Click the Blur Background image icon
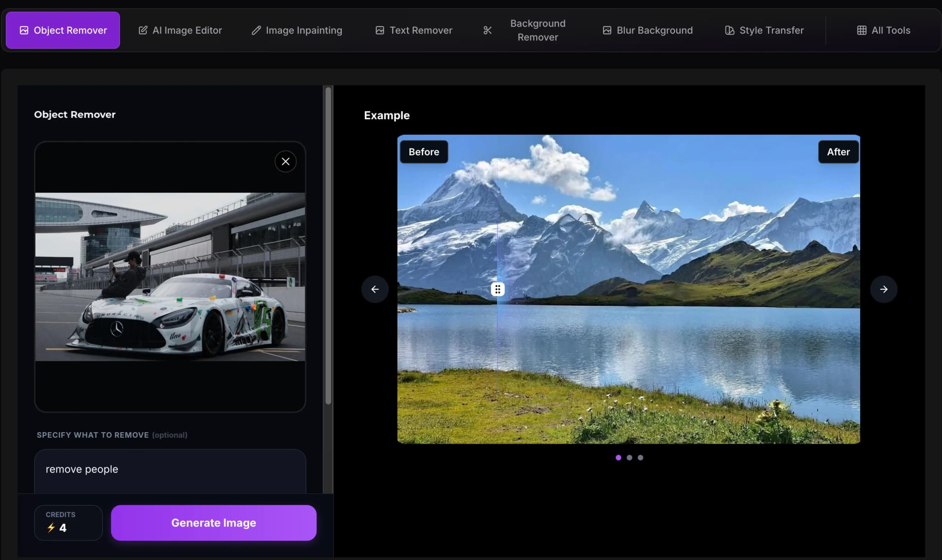Image resolution: width=942 pixels, height=560 pixels. pos(607,30)
